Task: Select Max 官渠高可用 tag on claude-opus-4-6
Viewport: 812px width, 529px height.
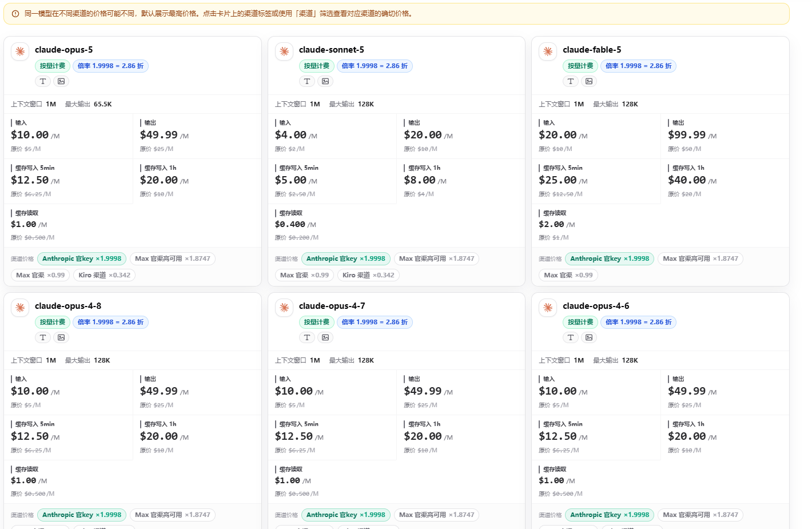Action: [x=700, y=515]
